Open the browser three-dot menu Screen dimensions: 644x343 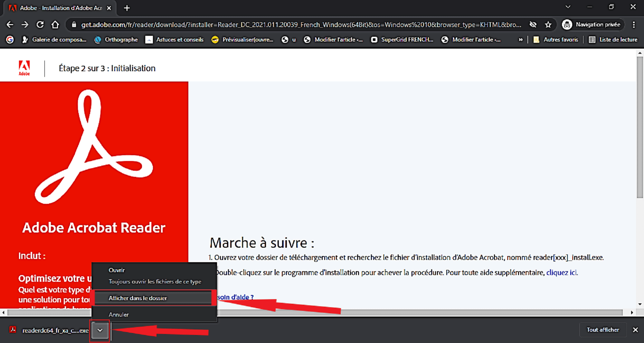click(634, 24)
